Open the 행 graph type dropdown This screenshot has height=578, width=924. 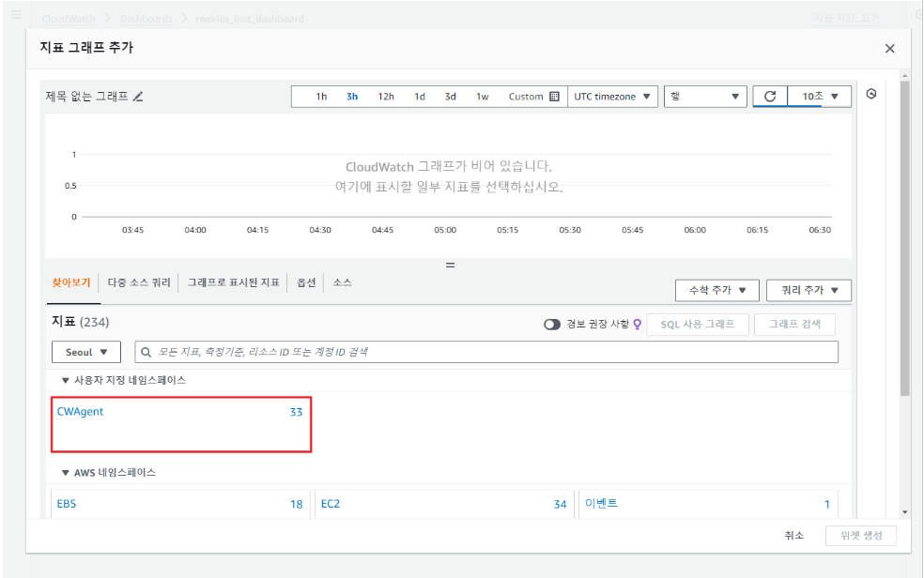[705, 97]
